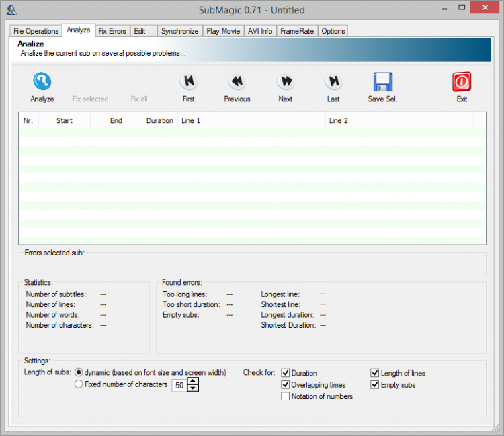The width and height of the screenshot is (504, 436).
Task: Open the File Operations tab
Action: [36, 31]
